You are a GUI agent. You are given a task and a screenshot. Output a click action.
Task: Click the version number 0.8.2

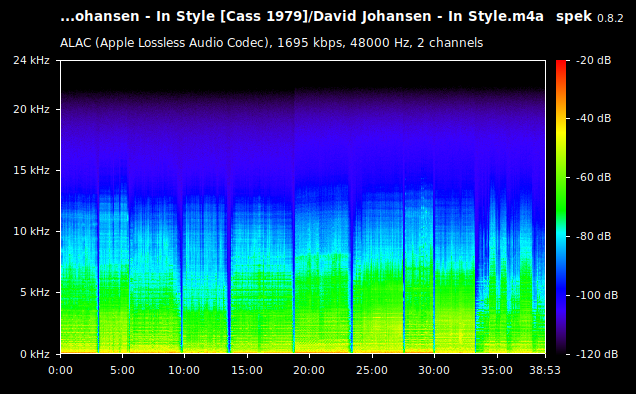click(610, 18)
